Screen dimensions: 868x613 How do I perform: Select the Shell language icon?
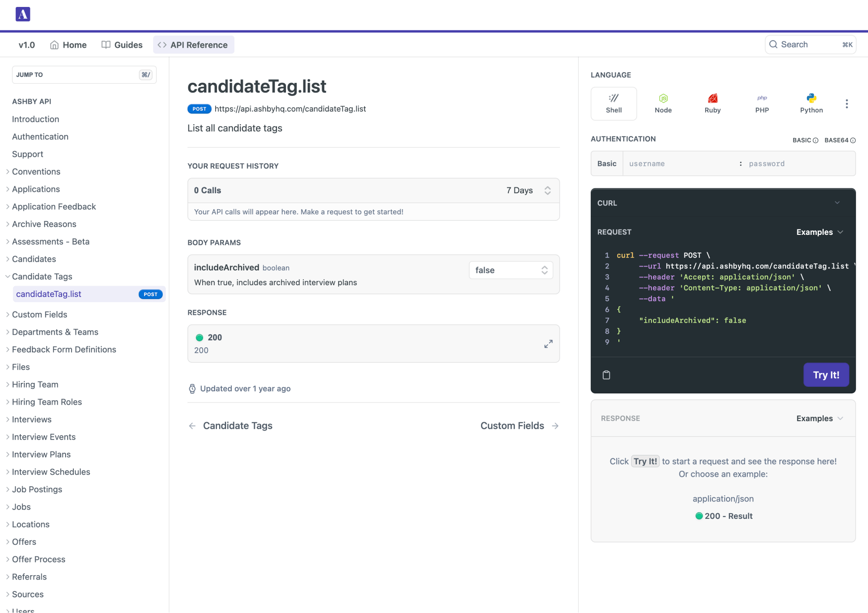(613, 103)
